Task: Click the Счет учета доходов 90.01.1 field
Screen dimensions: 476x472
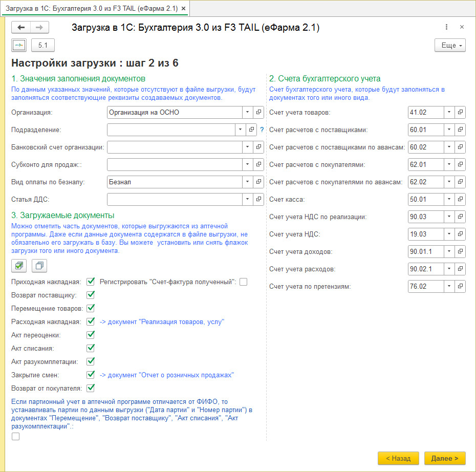Action: (426, 251)
